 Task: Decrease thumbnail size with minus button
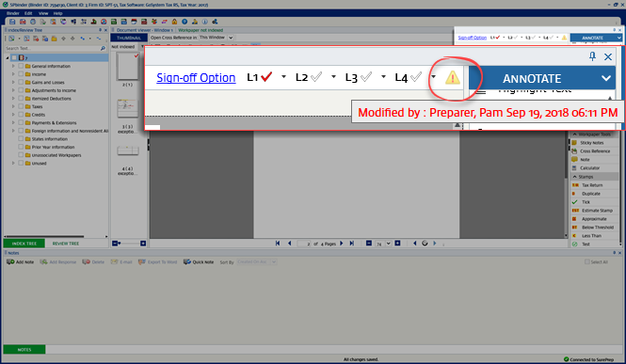[115, 244]
